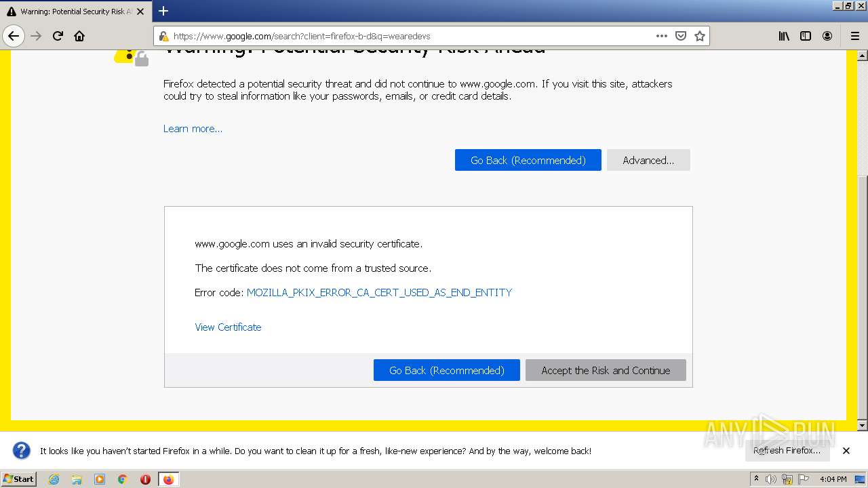Click the Advanced... button
The height and width of the screenshot is (488, 868).
click(648, 160)
